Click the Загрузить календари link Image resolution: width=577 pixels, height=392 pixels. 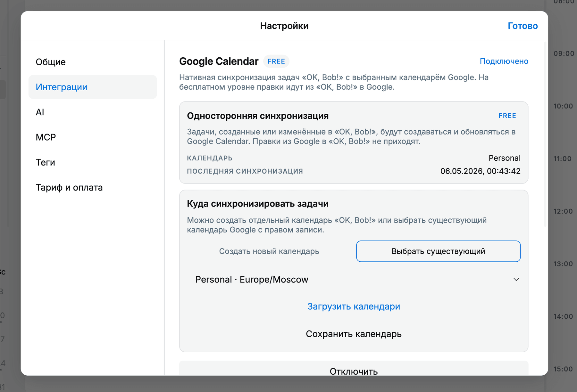[x=354, y=306]
